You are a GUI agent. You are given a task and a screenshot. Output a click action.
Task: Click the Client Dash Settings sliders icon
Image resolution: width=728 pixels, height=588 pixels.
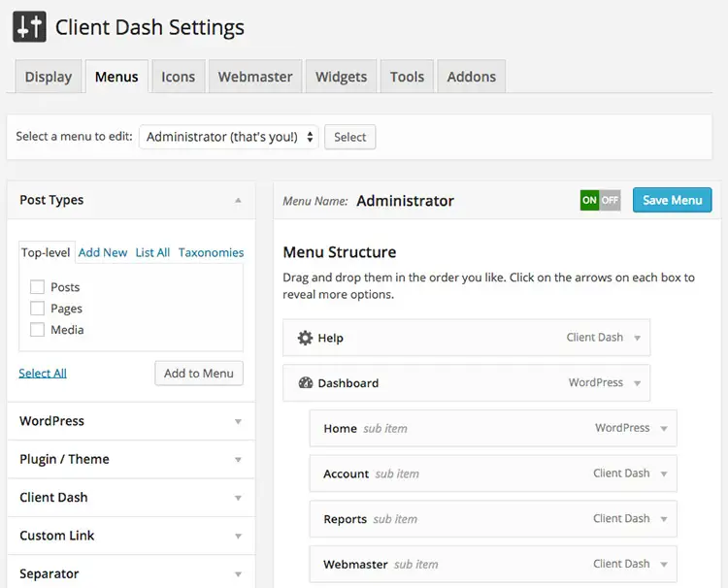(x=29, y=27)
